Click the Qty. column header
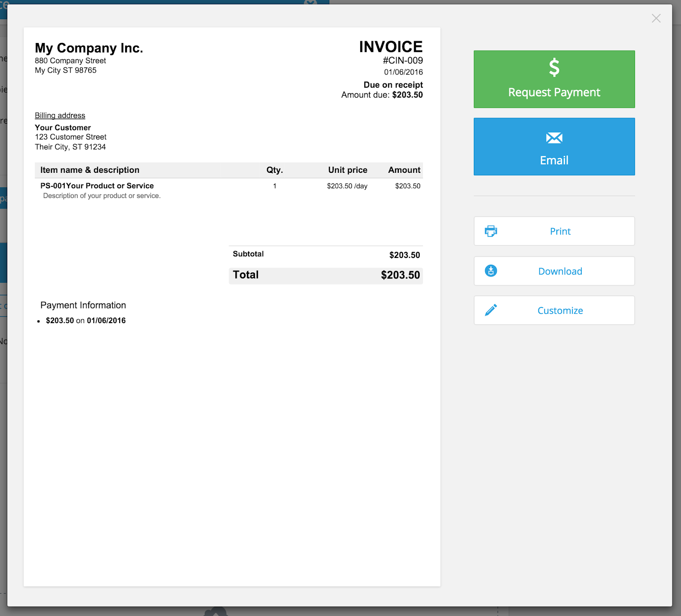This screenshot has height=616, width=681. [275, 170]
